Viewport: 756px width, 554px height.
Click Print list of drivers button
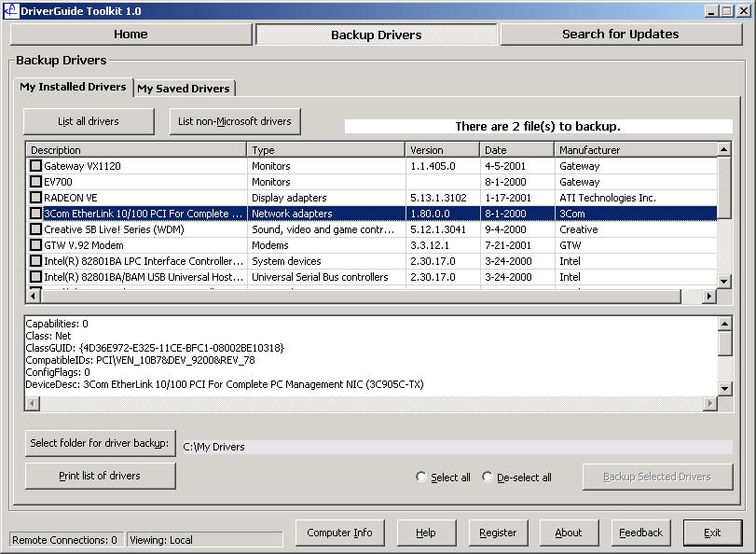(x=101, y=476)
